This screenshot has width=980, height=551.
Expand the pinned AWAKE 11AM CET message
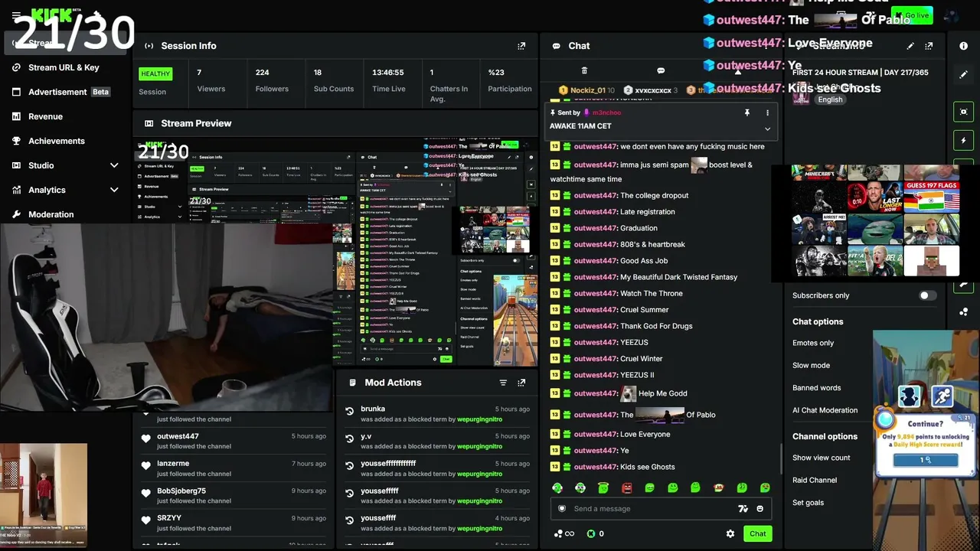point(767,129)
